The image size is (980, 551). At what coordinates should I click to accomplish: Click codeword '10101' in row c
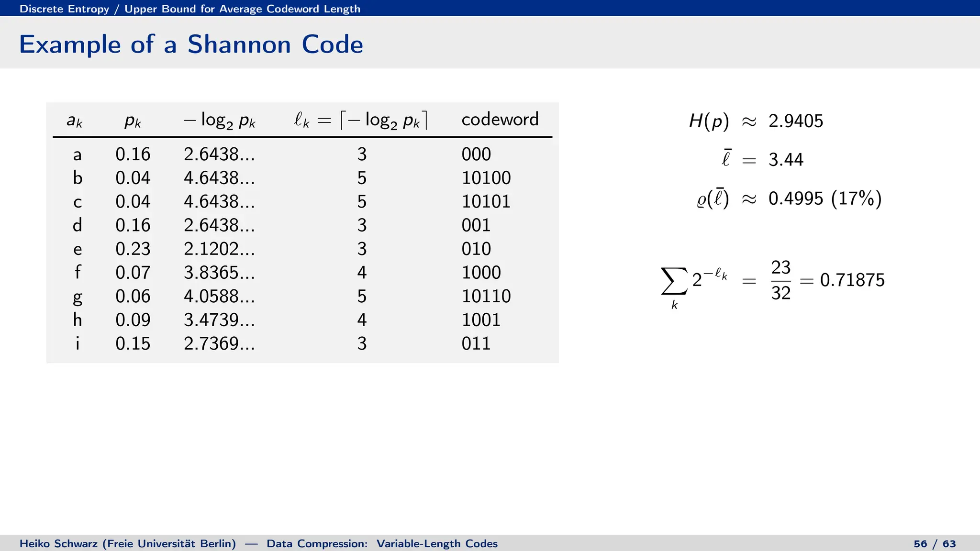tap(486, 201)
